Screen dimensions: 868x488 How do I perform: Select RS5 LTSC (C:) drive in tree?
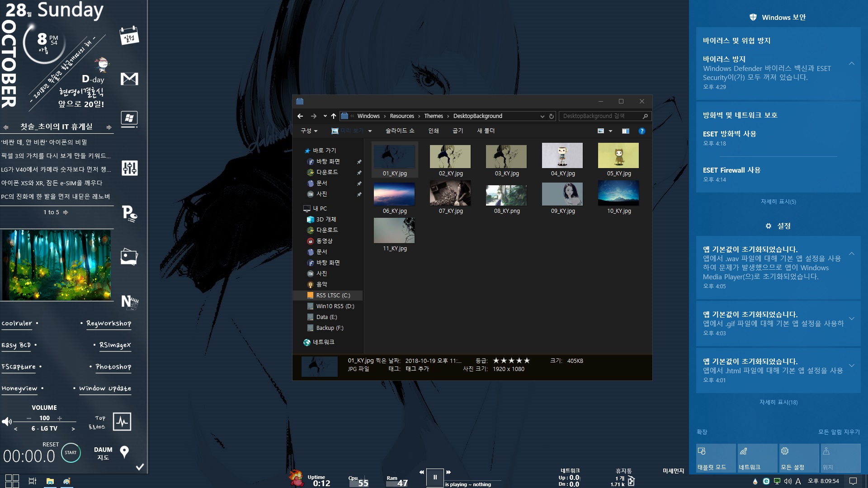pos(328,296)
